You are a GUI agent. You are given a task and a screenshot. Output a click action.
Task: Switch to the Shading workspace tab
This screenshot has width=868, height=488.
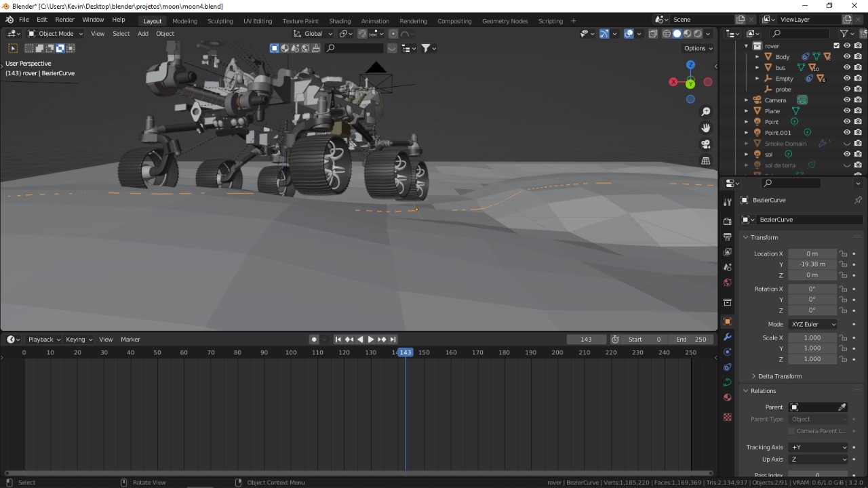click(340, 21)
